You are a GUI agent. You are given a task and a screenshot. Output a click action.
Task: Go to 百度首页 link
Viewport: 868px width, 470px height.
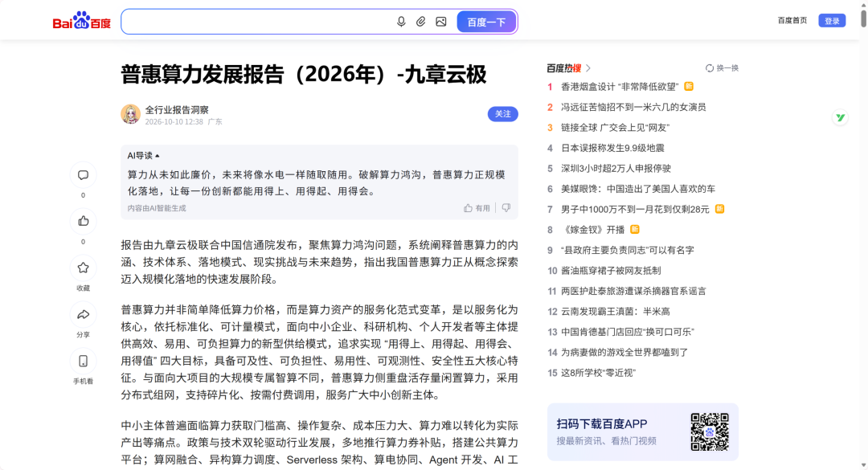click(x=792, y=20)
